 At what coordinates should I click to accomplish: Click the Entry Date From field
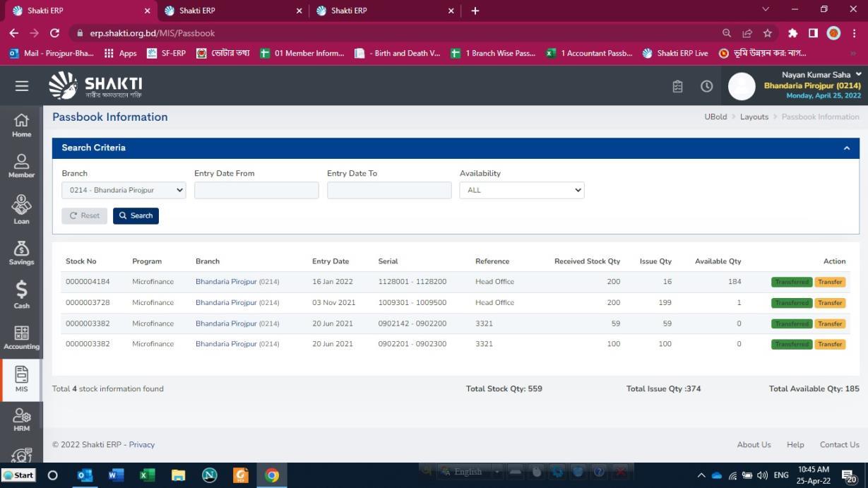click(x=256, y=190)
